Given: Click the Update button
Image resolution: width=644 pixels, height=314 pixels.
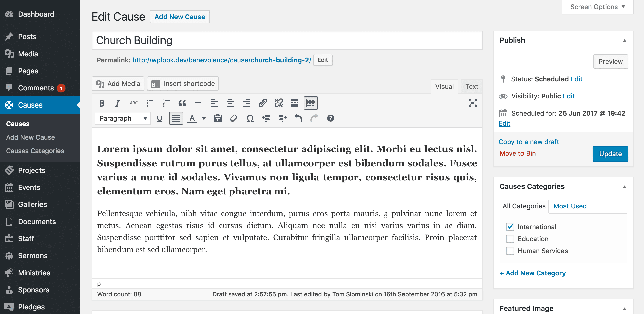Looking at the screenshot, I should click(x=610, y=154).
